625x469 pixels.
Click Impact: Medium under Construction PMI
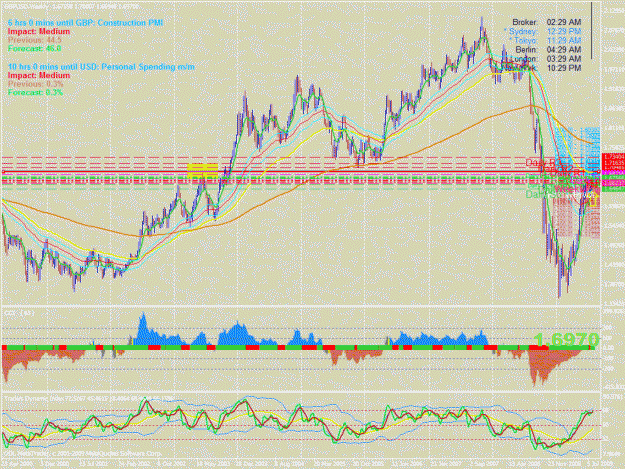(x=39, y=31)
